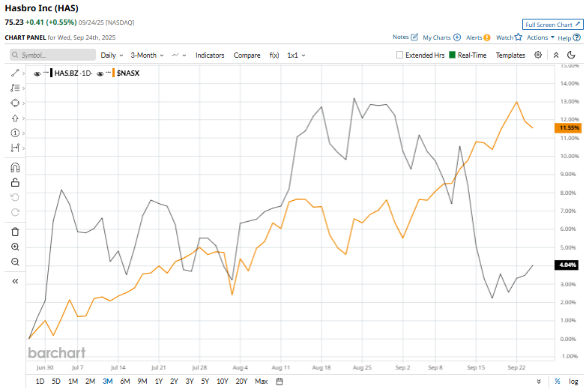Click the orange $NASX color swatch
This screenshot has width=586, height=392.
[113, 73]
